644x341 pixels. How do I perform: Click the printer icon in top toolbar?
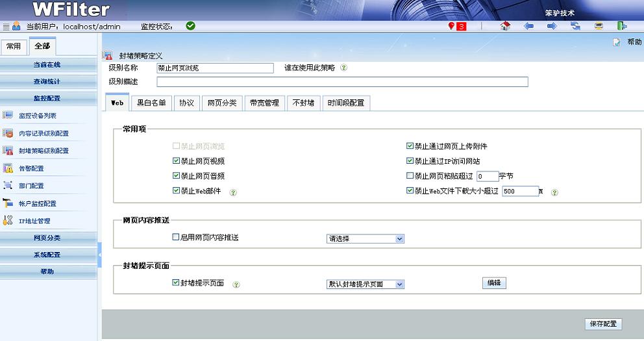[x=599, y=26]
